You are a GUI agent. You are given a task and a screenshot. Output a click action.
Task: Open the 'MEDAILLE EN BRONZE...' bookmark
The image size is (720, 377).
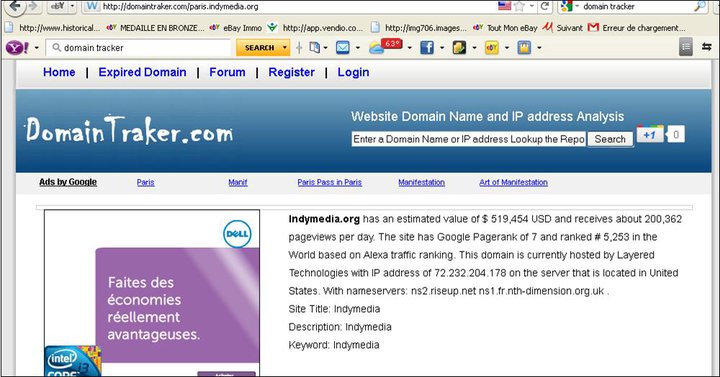[155, 28]
